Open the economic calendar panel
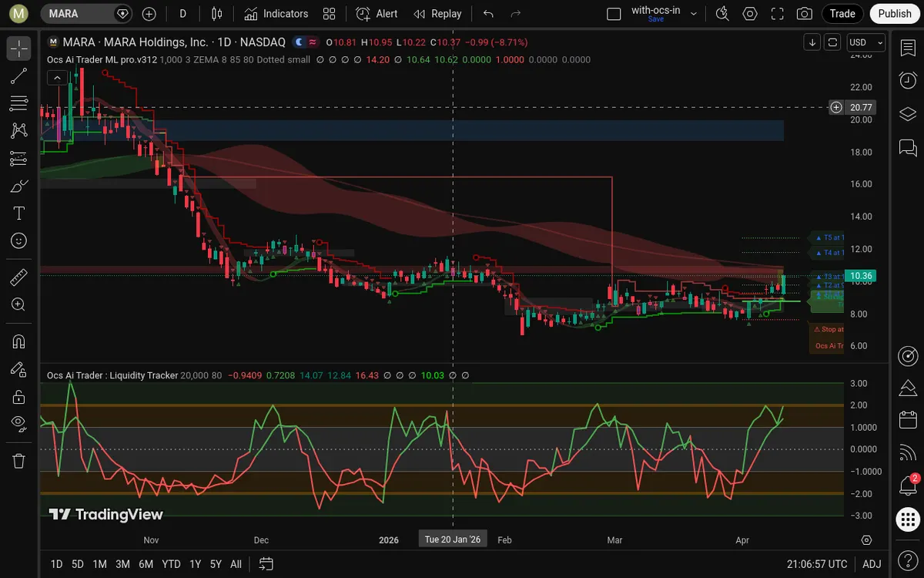 [x=908, y=420]
